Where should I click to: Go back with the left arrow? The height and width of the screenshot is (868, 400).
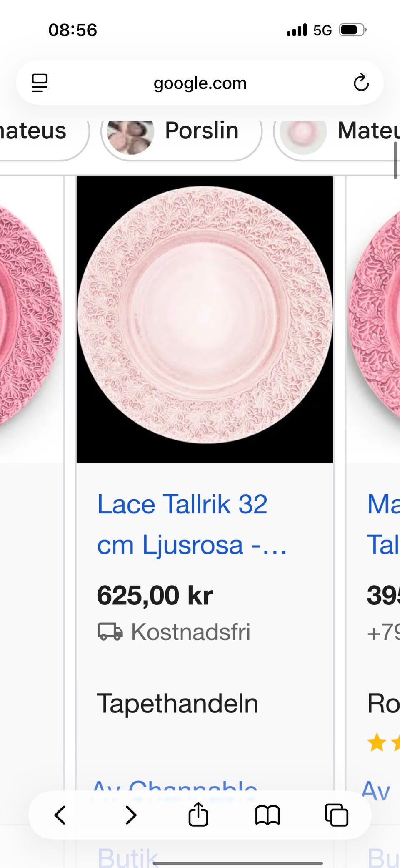pos(60,815)
